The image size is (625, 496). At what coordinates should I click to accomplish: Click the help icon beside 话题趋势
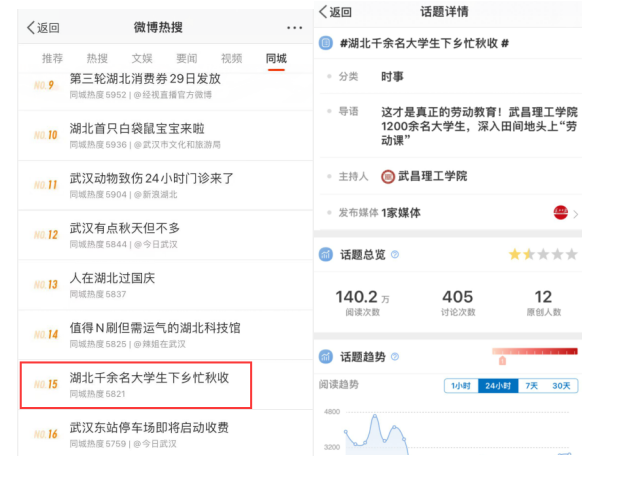click(x=395, y=357)
